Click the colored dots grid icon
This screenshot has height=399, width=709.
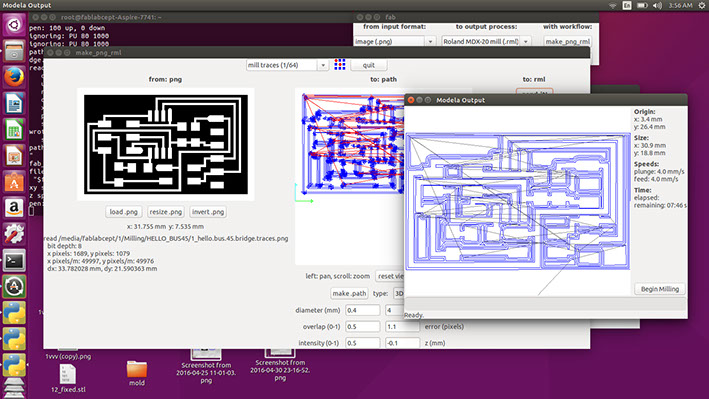pos(340,65)
